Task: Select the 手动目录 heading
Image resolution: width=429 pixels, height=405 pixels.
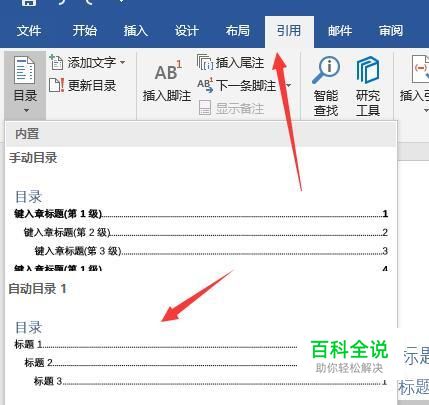Action: coord(33,158)
